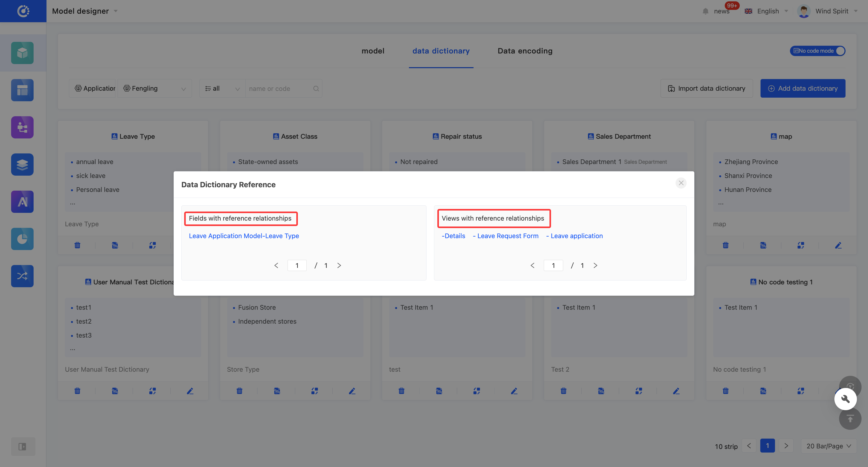Edit the Store Type dictionary with pencil
Viewport: 868px width, 467px height.
352,391
